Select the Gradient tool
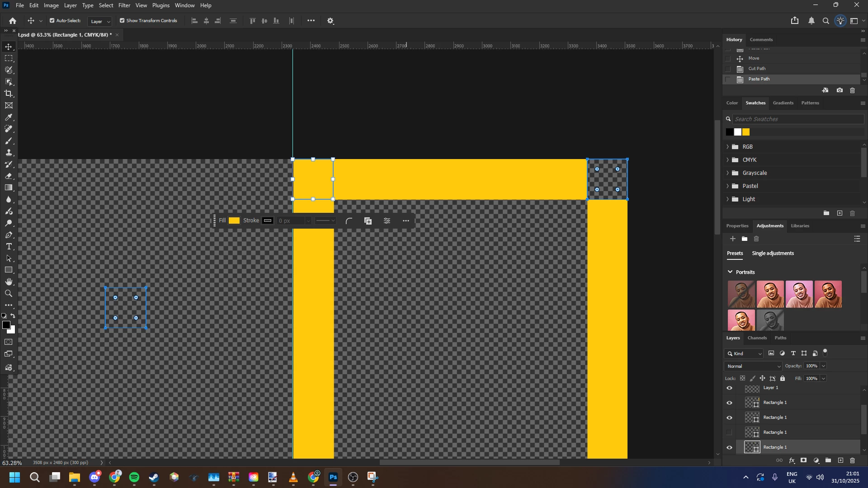The image size is (868, 488). (x=9, y=188)
